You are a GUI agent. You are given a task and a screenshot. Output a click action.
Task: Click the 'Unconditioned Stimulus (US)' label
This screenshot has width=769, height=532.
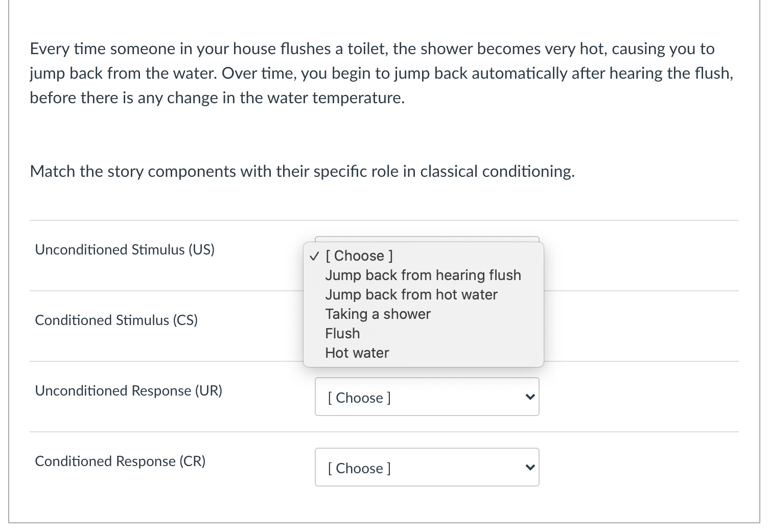click(125, 249)
